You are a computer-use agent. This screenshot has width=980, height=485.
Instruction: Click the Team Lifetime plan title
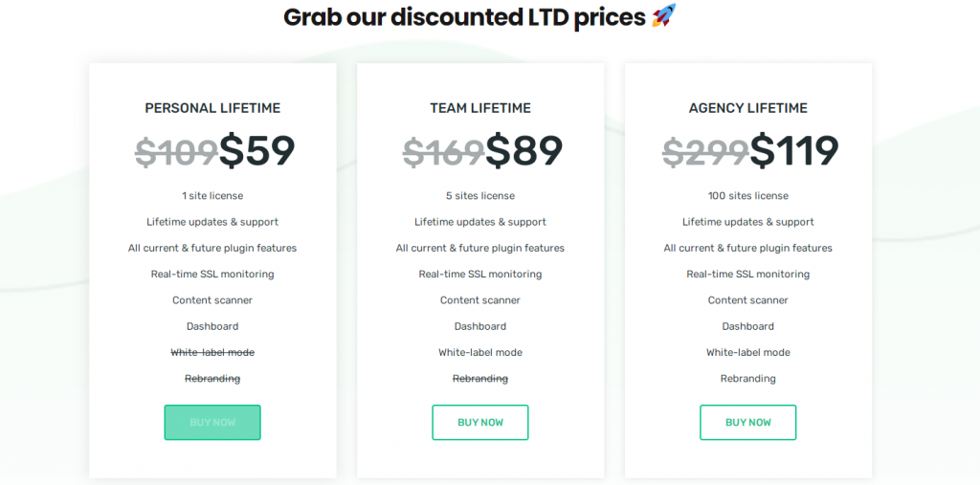[x=480, y=108]
